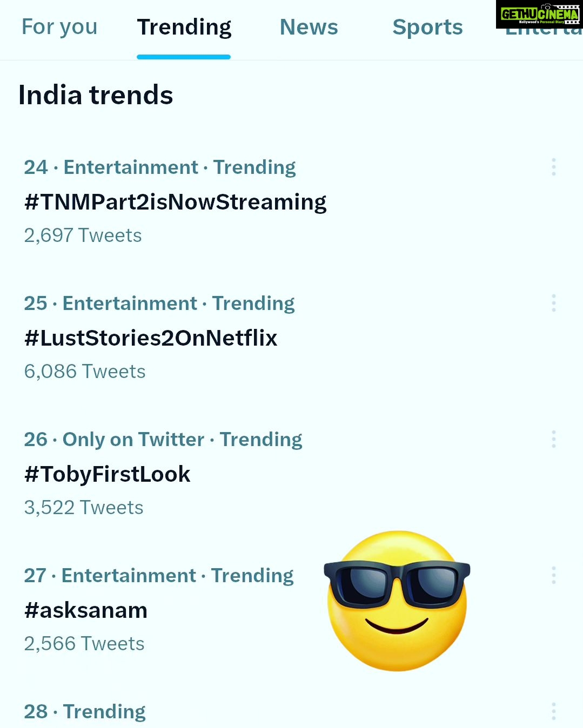
Task: Open more options for #TobyFirstLook trend
Action: pos(554,439)
